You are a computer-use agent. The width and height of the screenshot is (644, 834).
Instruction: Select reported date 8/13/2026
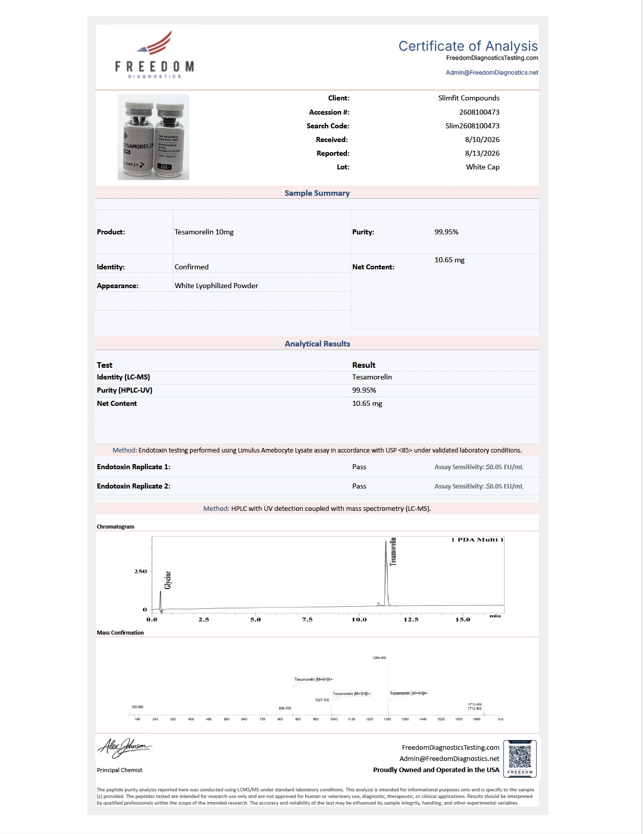tap(482, 153)
